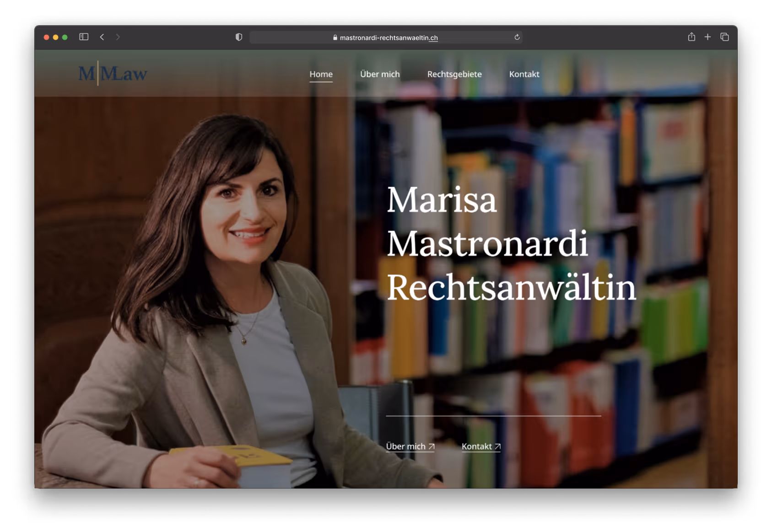Image resolution: width=772 pixels, height=532 pixels.
Task: Go back with the left chevron
Action: coord(102,37)
